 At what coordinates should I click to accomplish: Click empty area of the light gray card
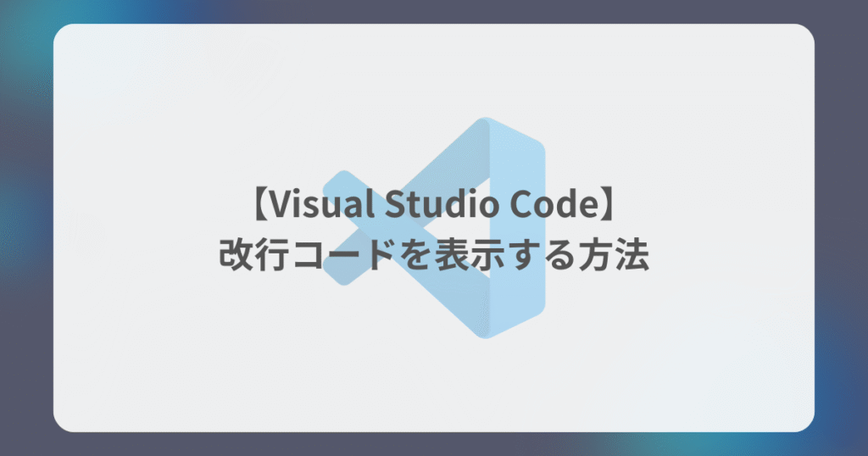tap(166, 359)
